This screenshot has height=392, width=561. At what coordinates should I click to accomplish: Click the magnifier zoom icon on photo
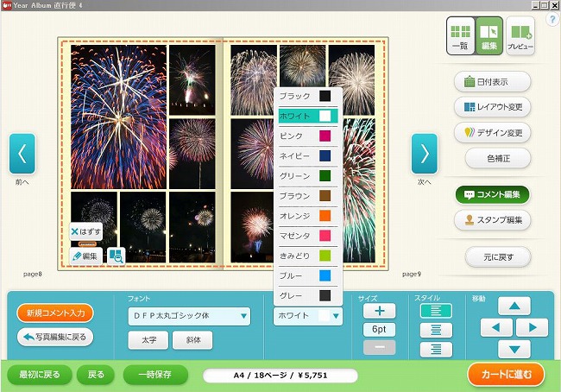[x=116, y=255]
